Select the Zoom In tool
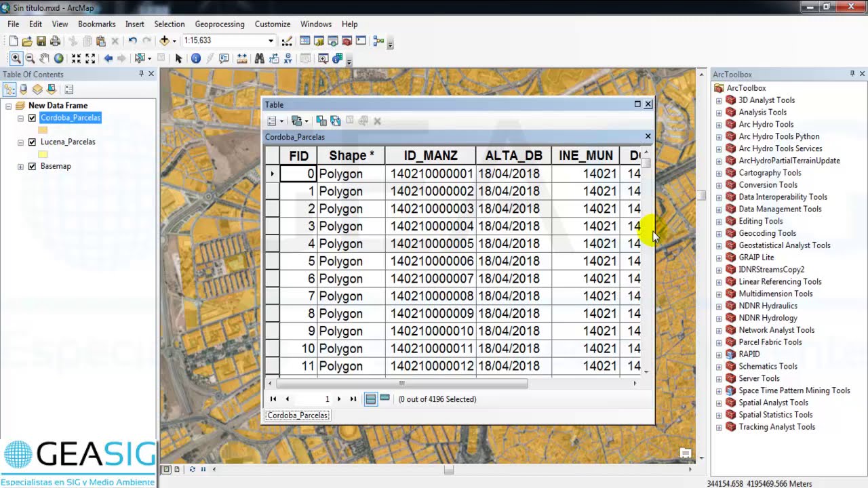Image resolution: width=868 pixels, height=488 pixels. tap(16, 59)
